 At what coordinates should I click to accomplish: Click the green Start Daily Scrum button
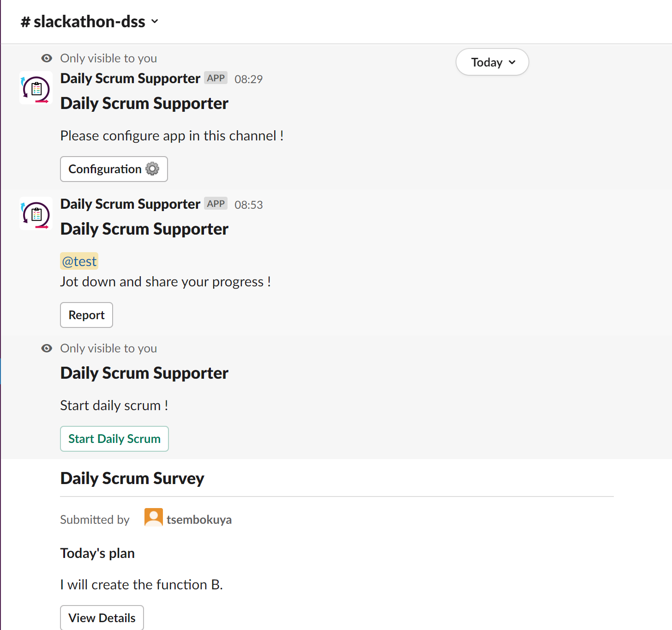click(114, 439)
